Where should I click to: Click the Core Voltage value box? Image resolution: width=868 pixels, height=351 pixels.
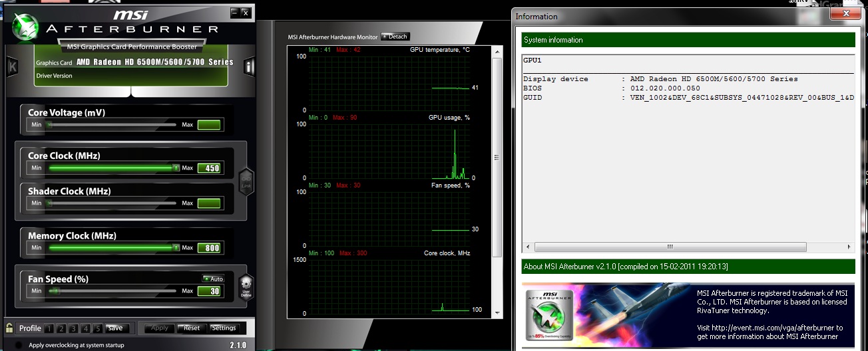(x=210, y=125)
